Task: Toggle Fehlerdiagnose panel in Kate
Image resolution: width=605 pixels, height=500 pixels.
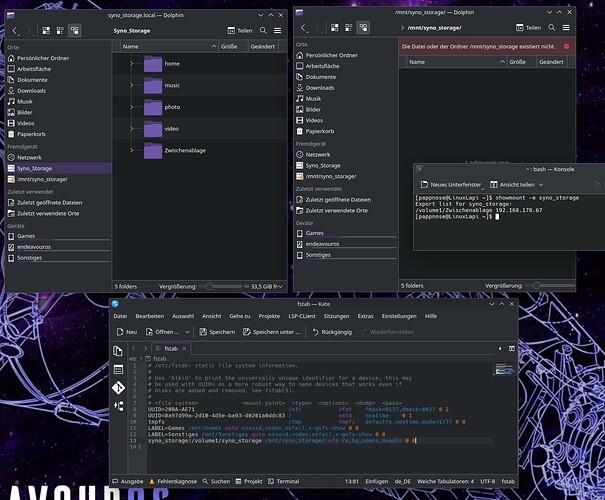Action: 173,481
